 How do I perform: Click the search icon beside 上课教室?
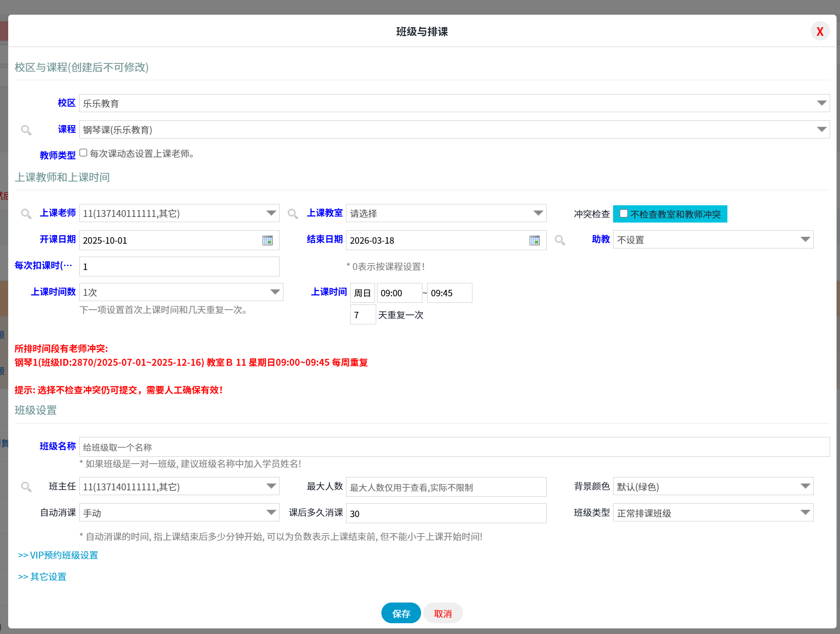(x=293, y=213)
